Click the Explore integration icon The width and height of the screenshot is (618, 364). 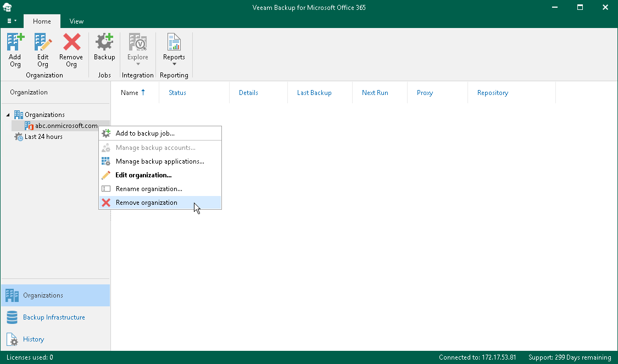click(x=137, y=42)
